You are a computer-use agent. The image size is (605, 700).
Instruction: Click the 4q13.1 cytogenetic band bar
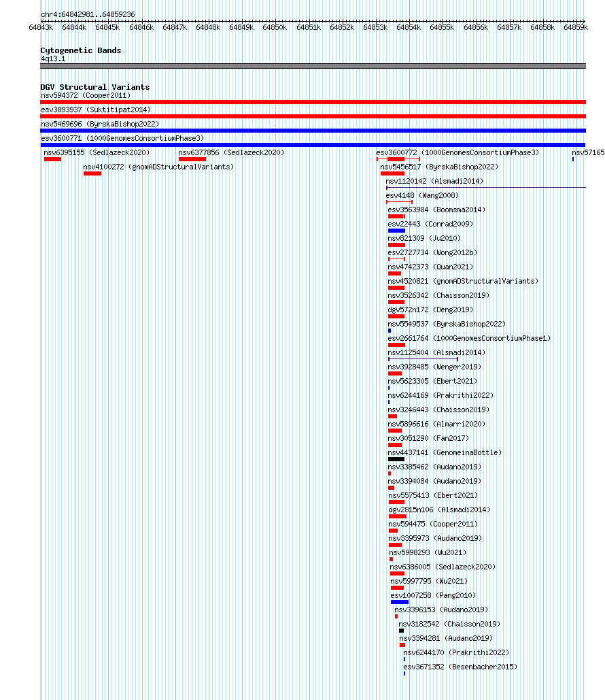pos(313,66)
